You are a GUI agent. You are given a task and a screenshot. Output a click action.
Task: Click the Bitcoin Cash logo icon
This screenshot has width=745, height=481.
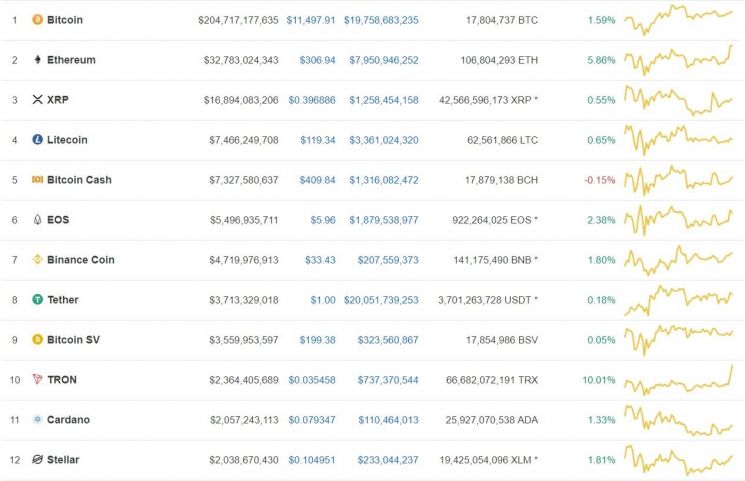[38, 180]
